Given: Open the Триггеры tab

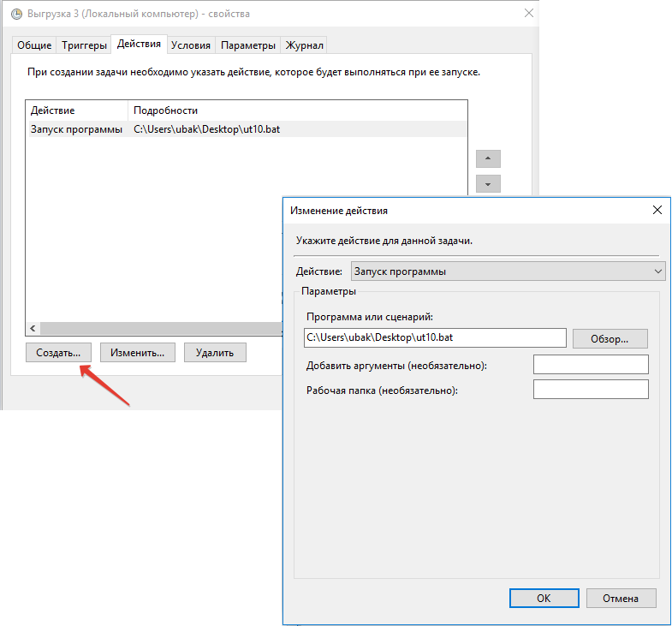Looking at the screenshot, I should click(85, 45).
